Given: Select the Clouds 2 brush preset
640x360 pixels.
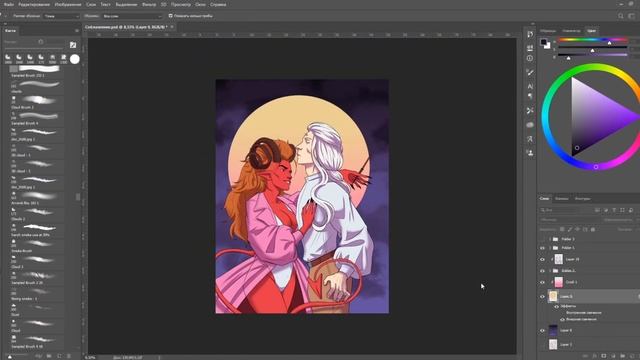Looking at the screenshot, I should coord(37,213).
